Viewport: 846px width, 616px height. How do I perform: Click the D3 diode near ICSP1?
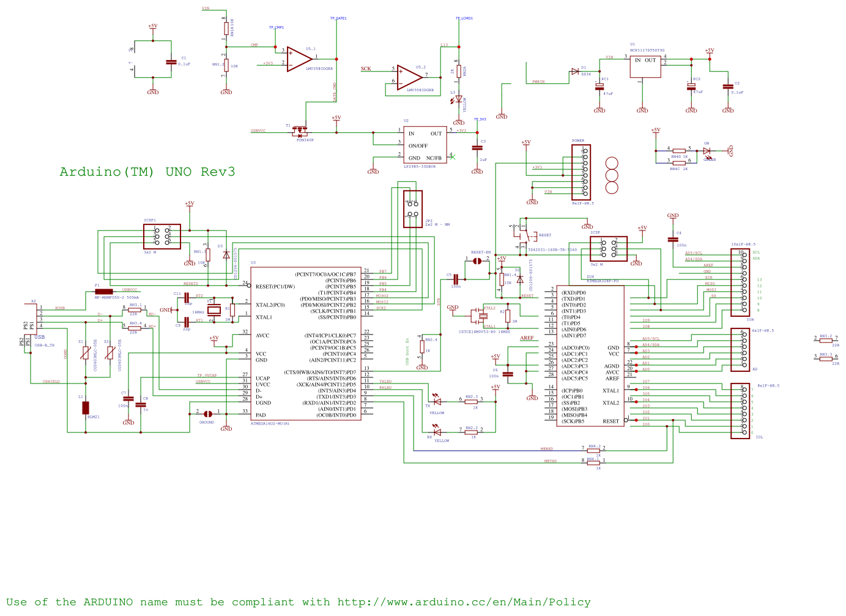226,254
